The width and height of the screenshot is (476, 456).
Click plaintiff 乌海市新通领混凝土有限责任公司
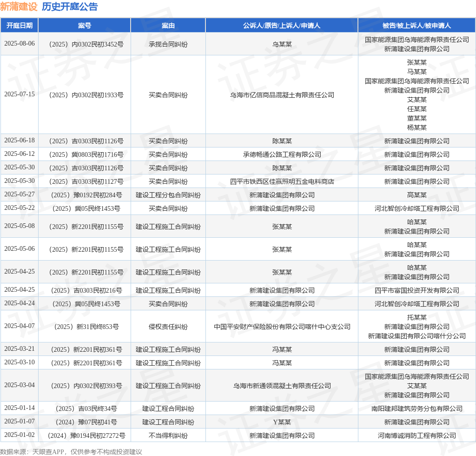(x=282, y=386)
